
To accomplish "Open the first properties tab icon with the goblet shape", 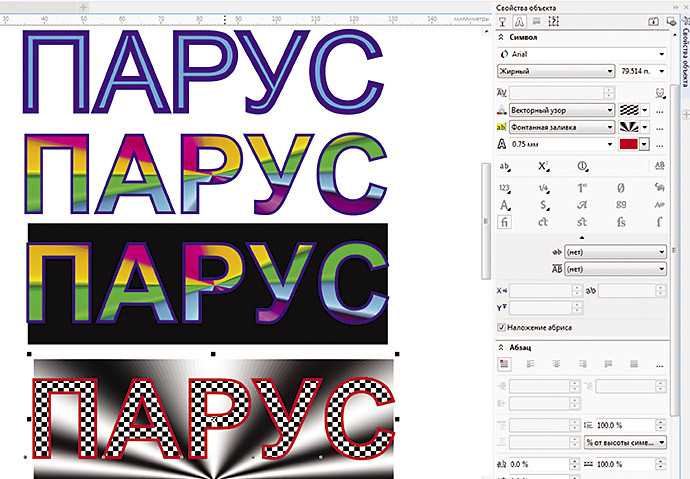I will [x=503, y=21].
